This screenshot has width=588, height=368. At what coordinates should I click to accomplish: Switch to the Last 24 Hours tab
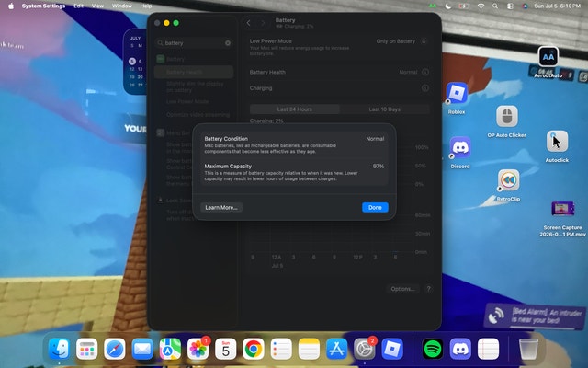pos(295,109)
